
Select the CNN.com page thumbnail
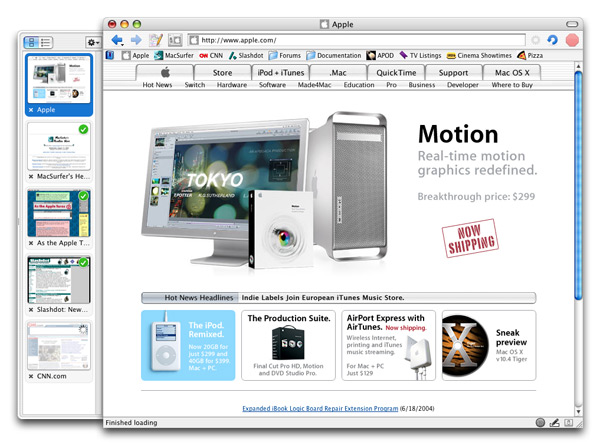coord(59,346)
